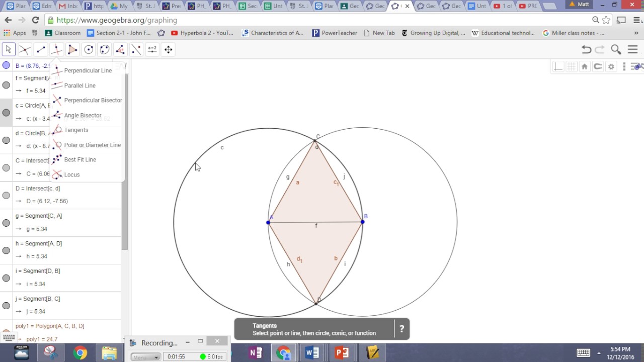Open the Classroom bookmark
The width and height of the screenshot is (644, 362).
63,33
